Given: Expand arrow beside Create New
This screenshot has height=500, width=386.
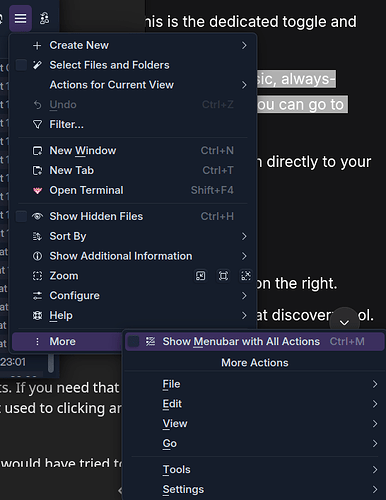Looking at the screenshot, I should (244, 45).
